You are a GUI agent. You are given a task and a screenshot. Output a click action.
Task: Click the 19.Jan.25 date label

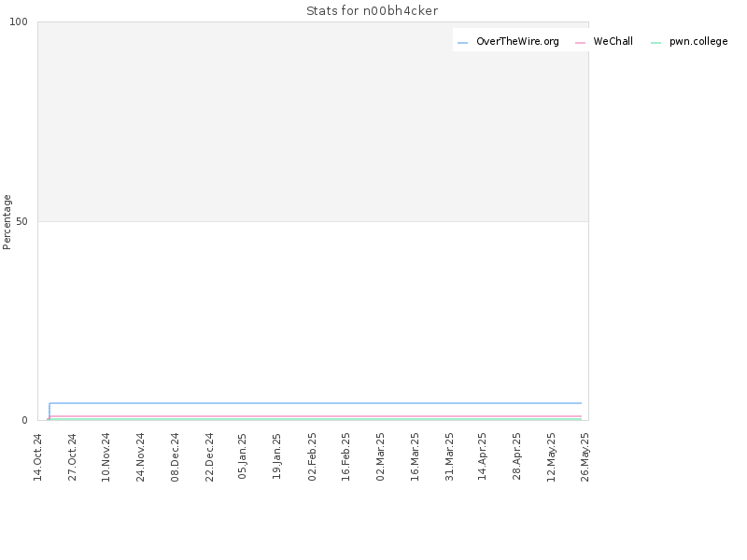[x=276, y=456]
